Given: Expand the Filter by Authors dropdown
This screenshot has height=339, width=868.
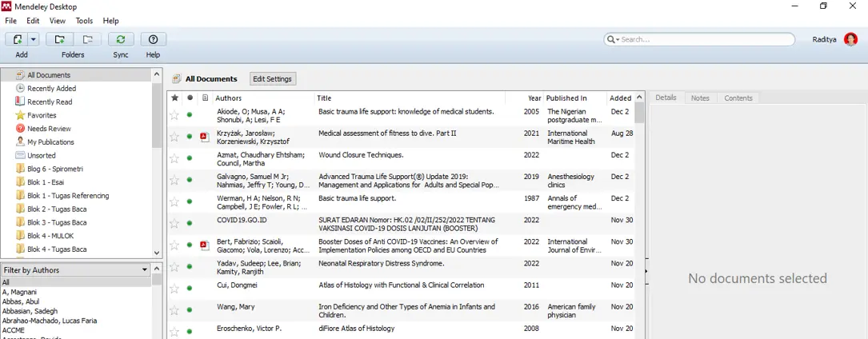Looking at the screenshot, I should tap(145, 270).
